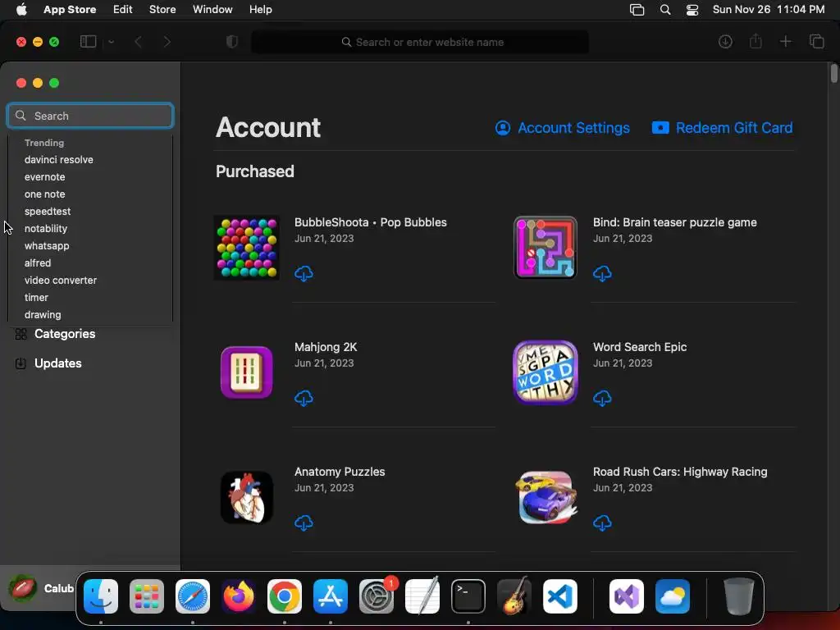Open the Safari share button
840x630 pixels.
click(x=756, y=41)
